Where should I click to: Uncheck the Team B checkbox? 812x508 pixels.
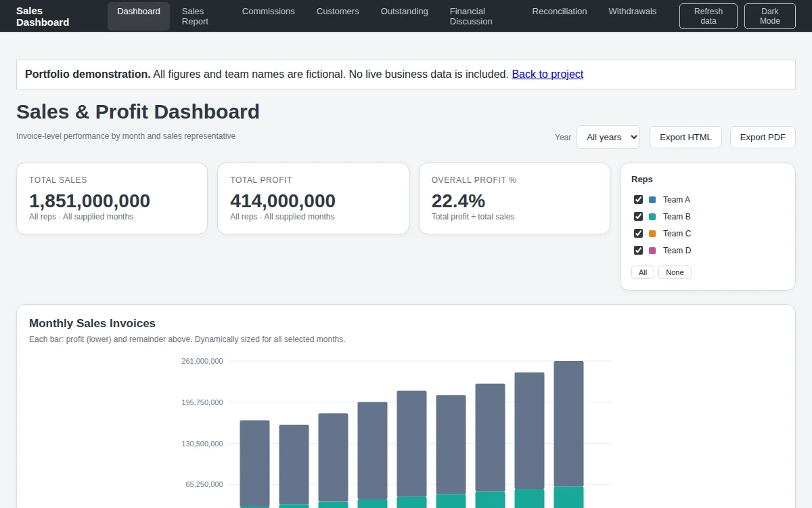(638, 217)
